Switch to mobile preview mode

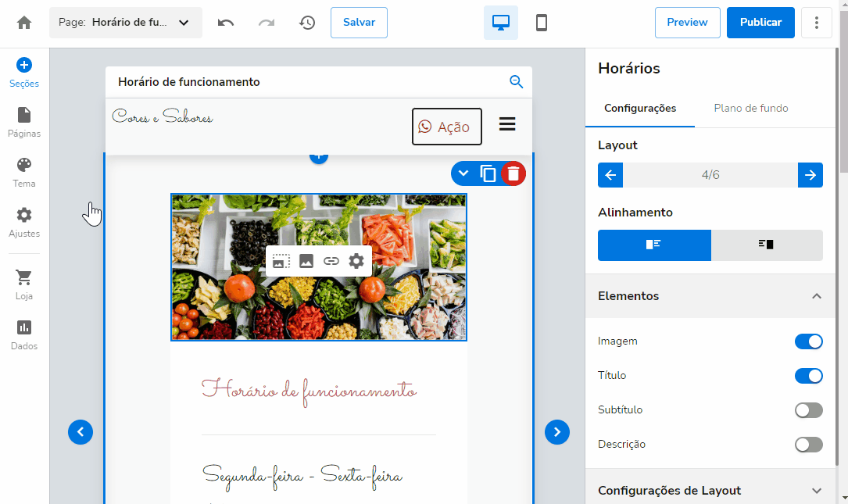pos(542,23)
